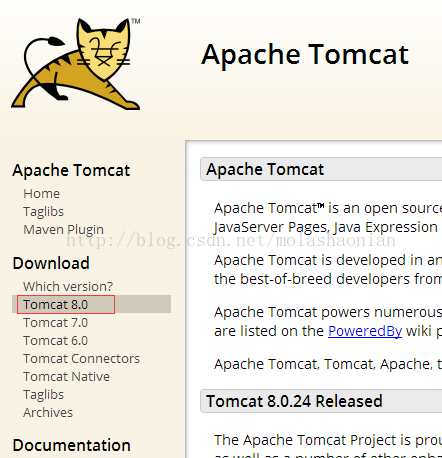Viewport: 442px width, 458px height.
Task: Open Tomcat Connectors download page
Action: coord(81,358)
